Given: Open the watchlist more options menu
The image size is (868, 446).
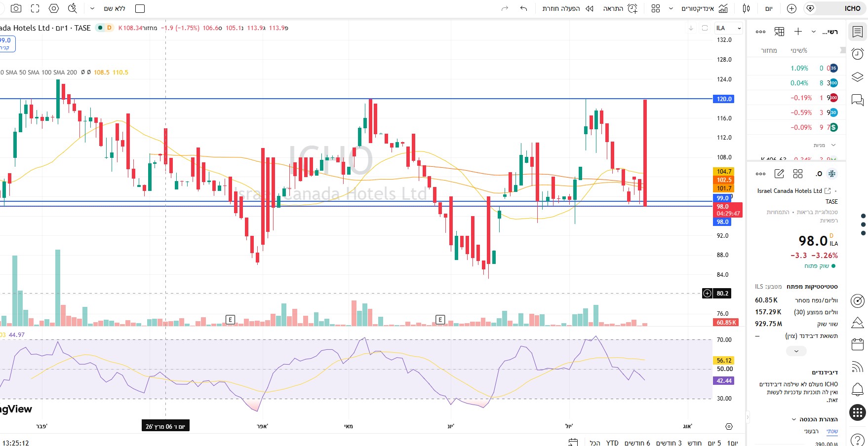Looking at the screenshot, I should [760, 32].
